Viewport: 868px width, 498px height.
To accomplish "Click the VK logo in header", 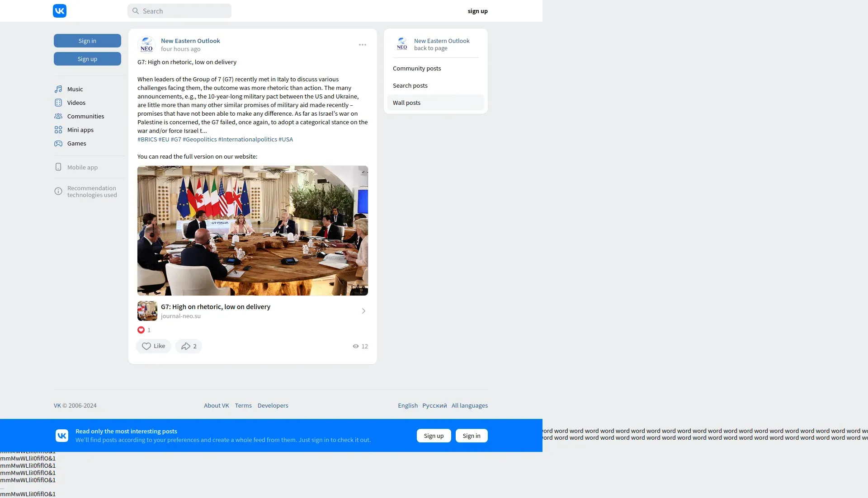I will tap(60, 11).
